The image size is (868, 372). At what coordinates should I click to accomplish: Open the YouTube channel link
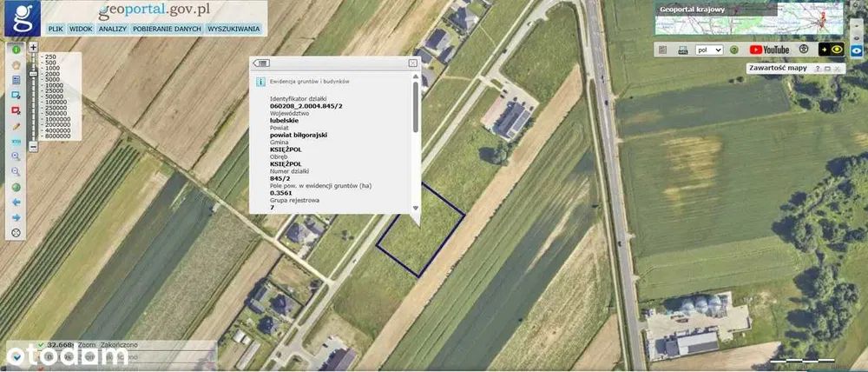click(769, 50)
